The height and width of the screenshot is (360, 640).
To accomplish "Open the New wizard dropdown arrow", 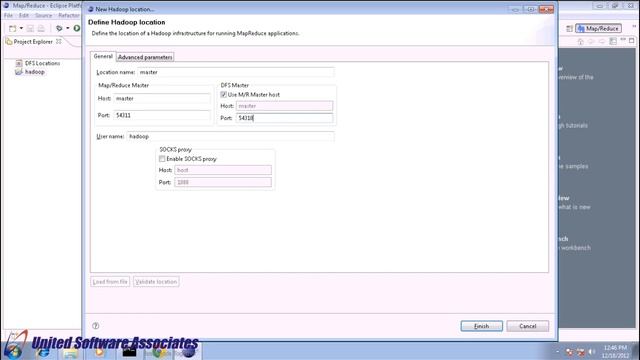I will point(21,28).
